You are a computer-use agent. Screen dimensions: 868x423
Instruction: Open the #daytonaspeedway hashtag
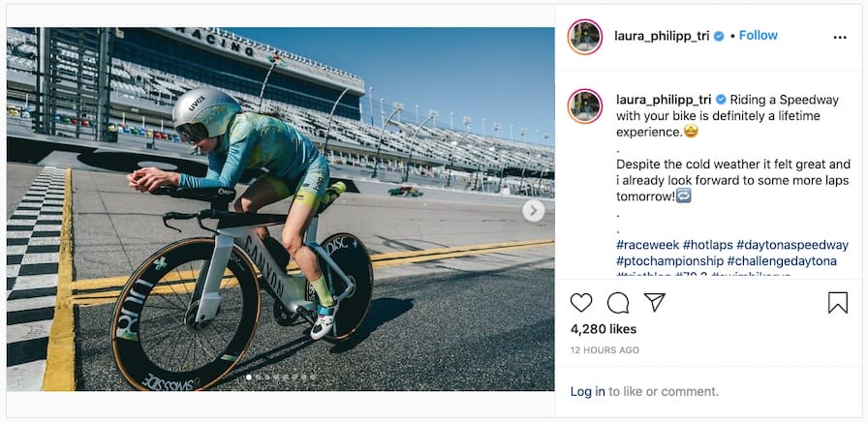click(x=792, y=245)
